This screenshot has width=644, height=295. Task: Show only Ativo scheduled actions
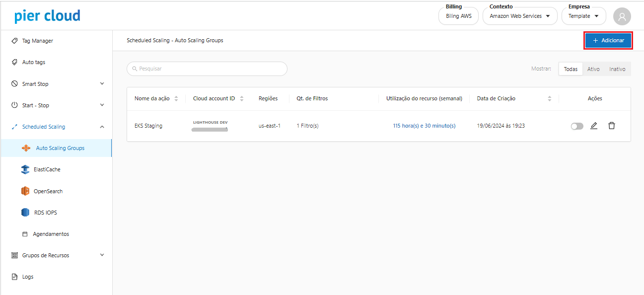(x=593, y=69)
